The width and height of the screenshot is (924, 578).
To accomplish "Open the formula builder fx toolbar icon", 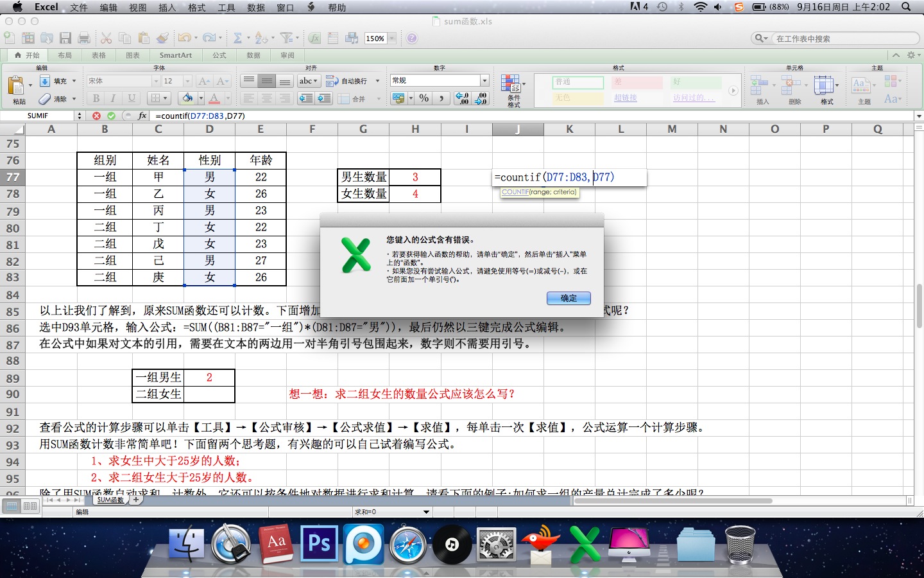I will (x=314, y=39).
